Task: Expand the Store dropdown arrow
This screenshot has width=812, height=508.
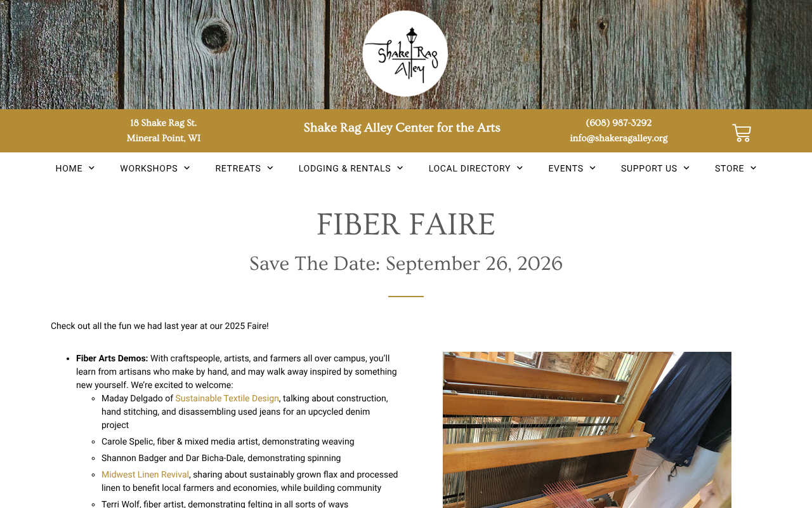Action: (753, 168)
